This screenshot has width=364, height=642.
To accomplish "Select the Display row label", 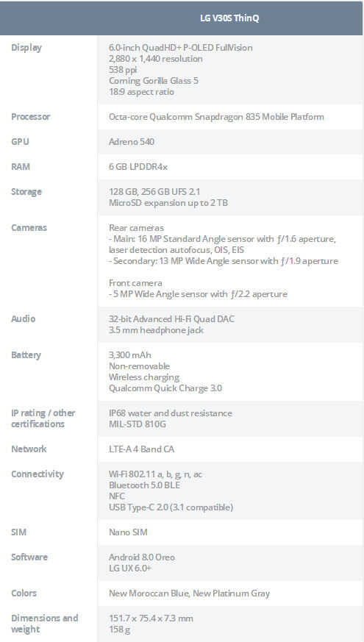I will [26, 48].
